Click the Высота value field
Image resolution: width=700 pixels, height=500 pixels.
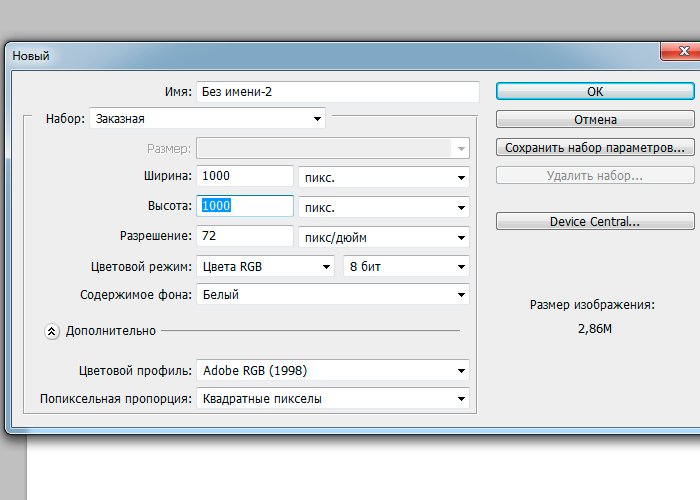pyautogui.click(x=246, y=206)
